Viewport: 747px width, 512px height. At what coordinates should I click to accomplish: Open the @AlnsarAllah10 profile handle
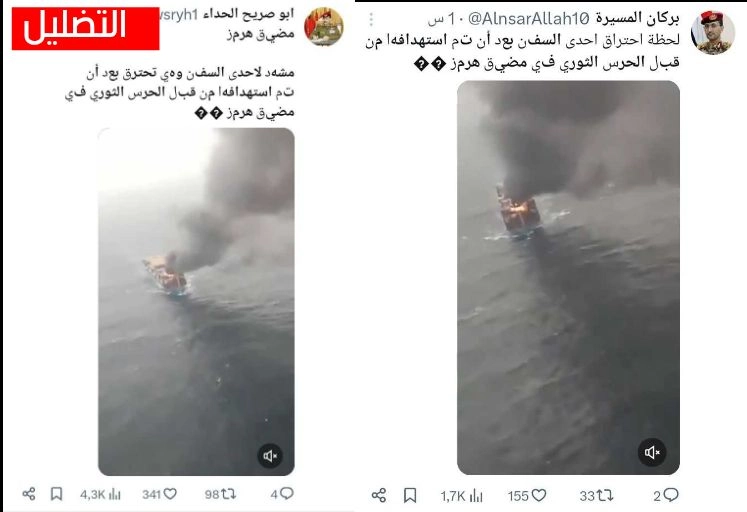coord(529,19)
